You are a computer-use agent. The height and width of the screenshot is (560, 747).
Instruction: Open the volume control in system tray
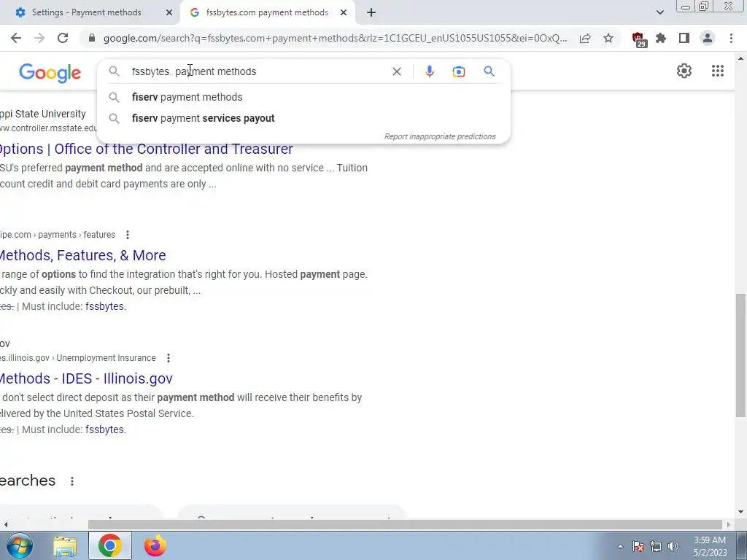coord(673,546)
